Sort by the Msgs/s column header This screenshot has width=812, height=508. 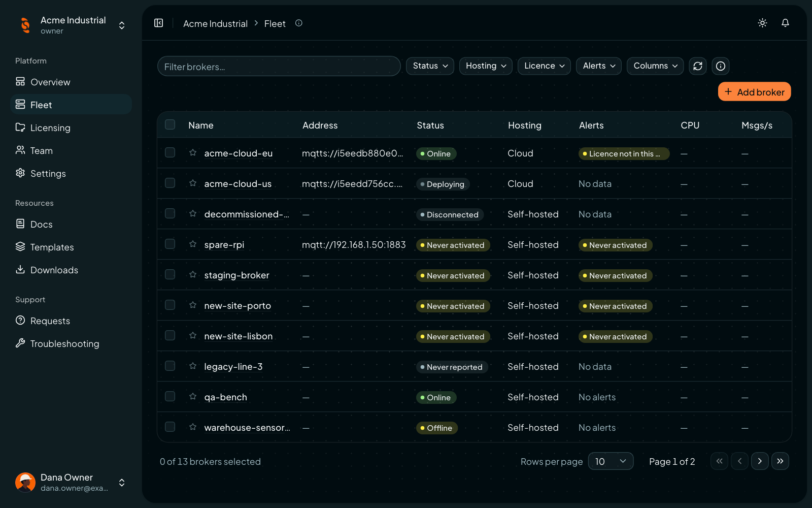tap(757, 125)
